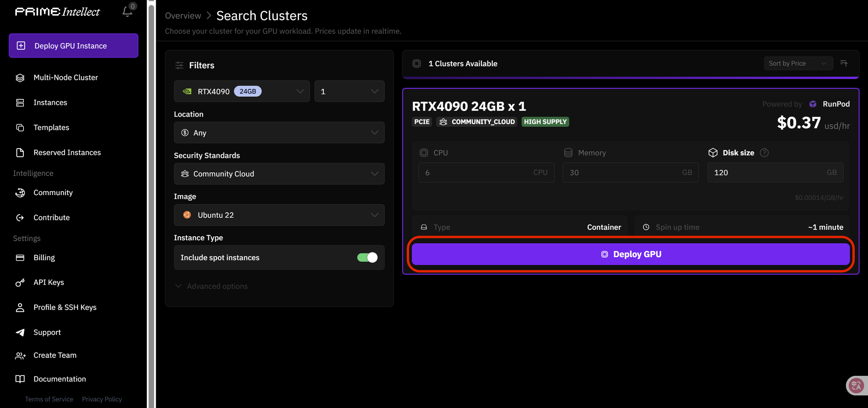This screenshot has width=868, height=408.
Task: Click the Filters sliders icon
Action: point(179,65)
